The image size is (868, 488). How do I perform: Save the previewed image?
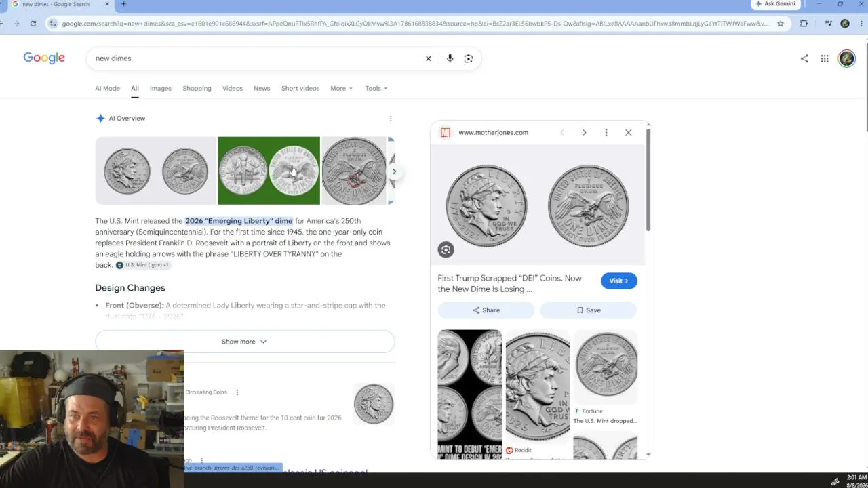pyautogui.click(x=589, y=310)
